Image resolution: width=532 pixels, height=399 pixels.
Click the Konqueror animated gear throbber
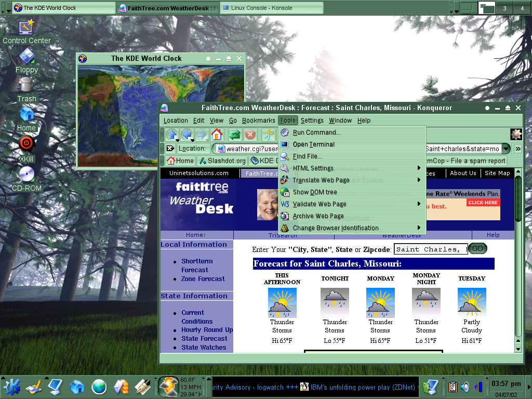[516, 135]
